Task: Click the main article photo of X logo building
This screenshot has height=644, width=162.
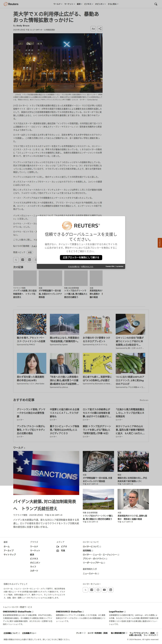Action: (58, 63)
